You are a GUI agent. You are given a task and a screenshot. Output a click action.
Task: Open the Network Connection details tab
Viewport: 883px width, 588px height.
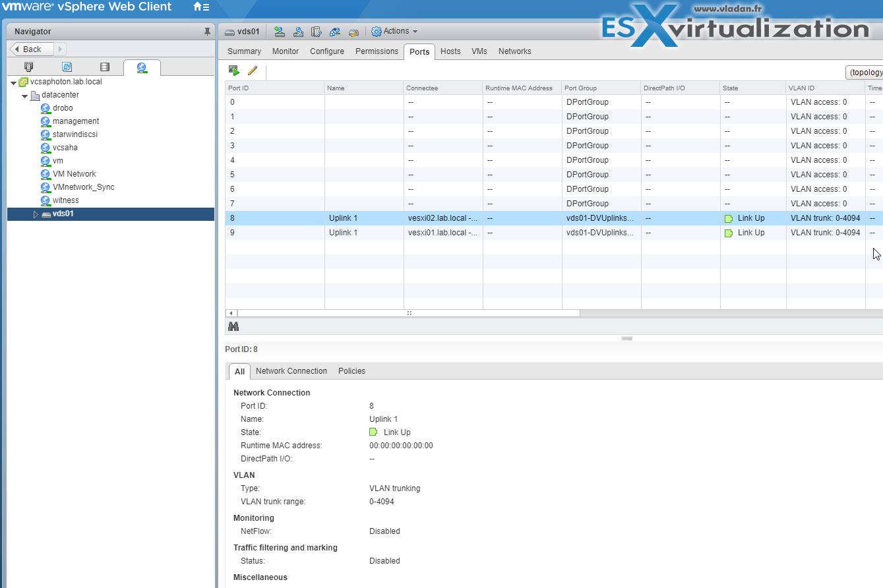(x=291, y=371)
